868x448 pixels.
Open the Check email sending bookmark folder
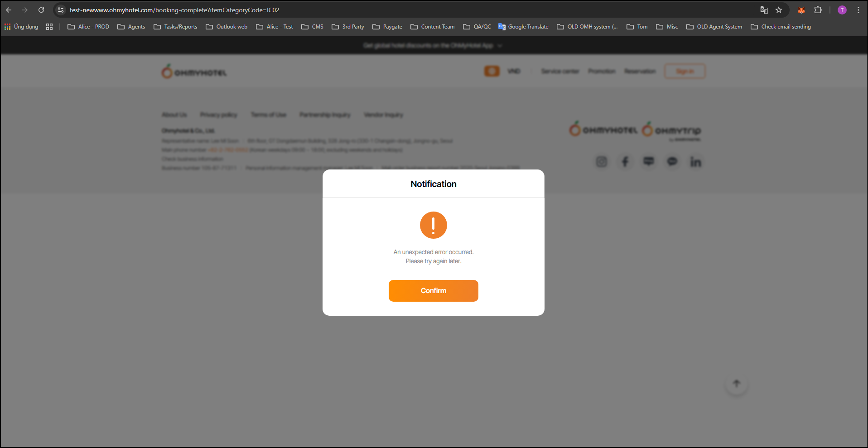click(781, 27)
